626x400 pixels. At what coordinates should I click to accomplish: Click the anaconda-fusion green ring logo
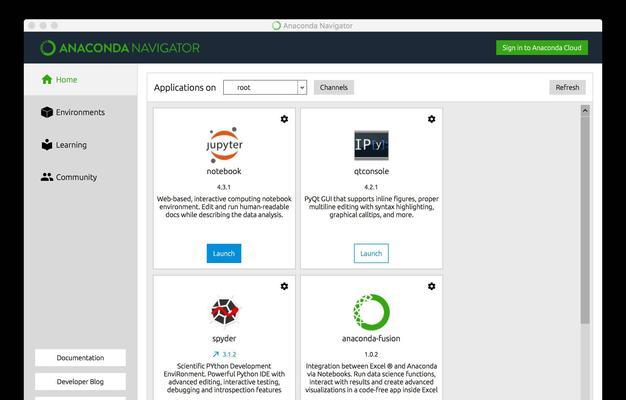(371, 312)
